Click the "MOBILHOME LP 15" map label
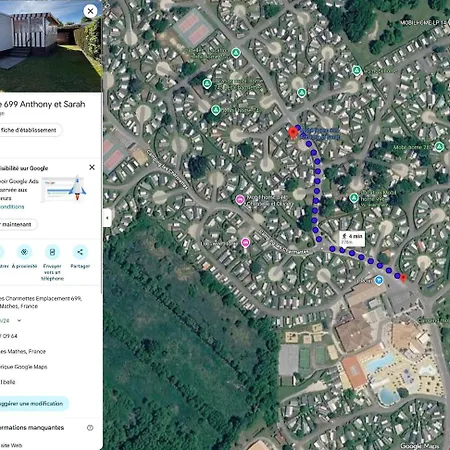Viewport: 450px width, 450px height. pos(424,23)
